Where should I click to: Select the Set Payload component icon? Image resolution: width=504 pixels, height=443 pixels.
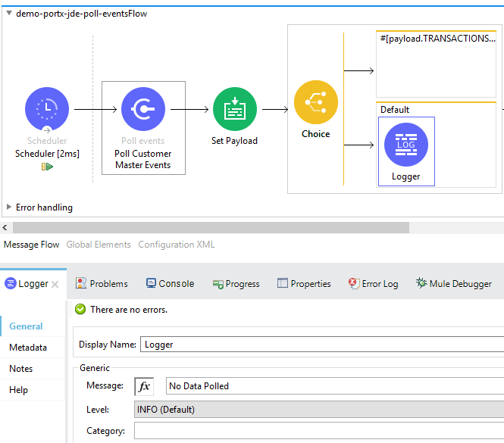tap(235, 109)
